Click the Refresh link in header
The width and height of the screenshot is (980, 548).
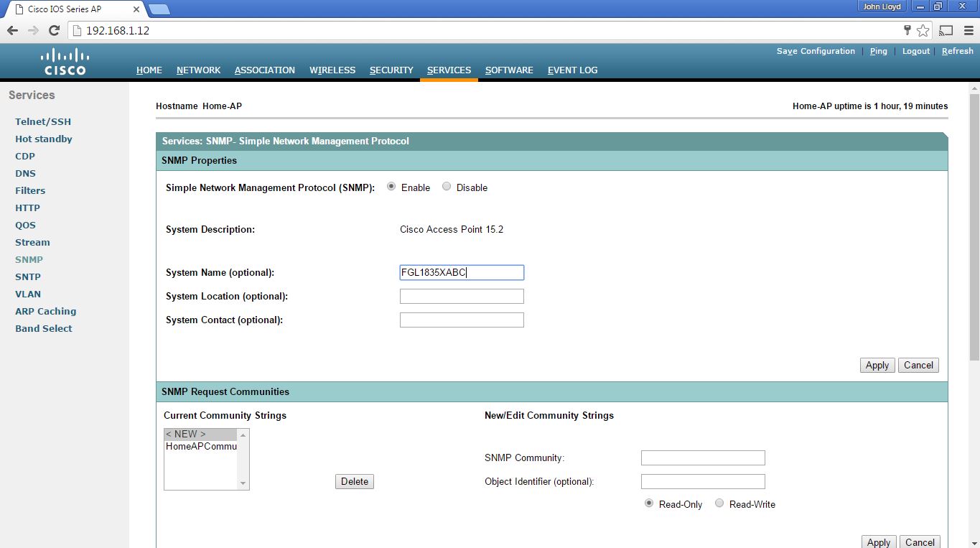coord(958,51)
